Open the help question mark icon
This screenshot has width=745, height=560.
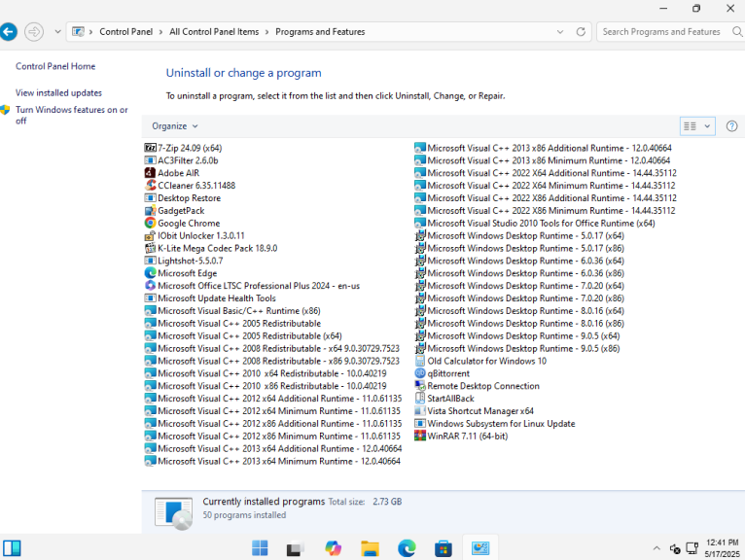pos(731,125)
